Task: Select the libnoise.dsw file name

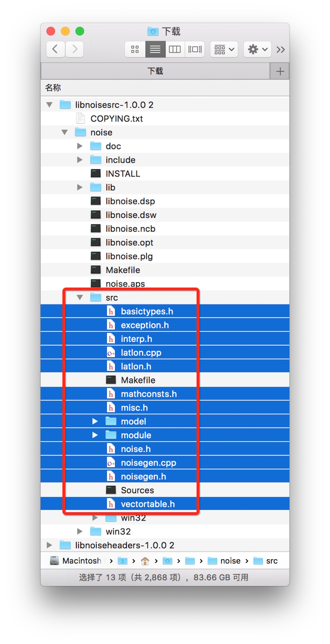Action: [131, 215]
